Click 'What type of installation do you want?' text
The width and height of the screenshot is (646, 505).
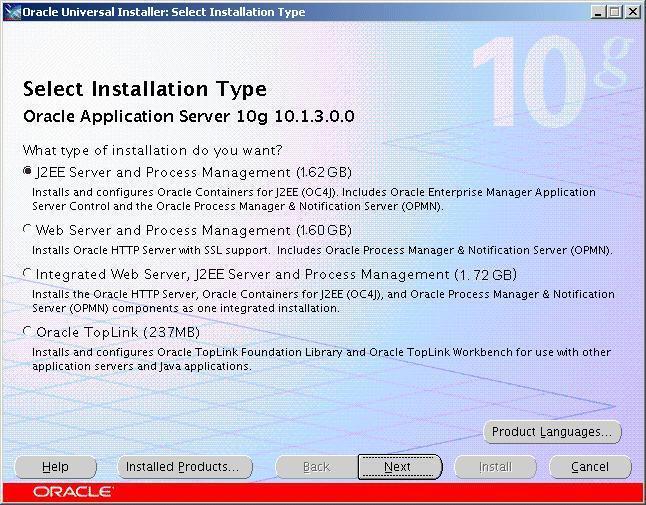pos(152,150)
